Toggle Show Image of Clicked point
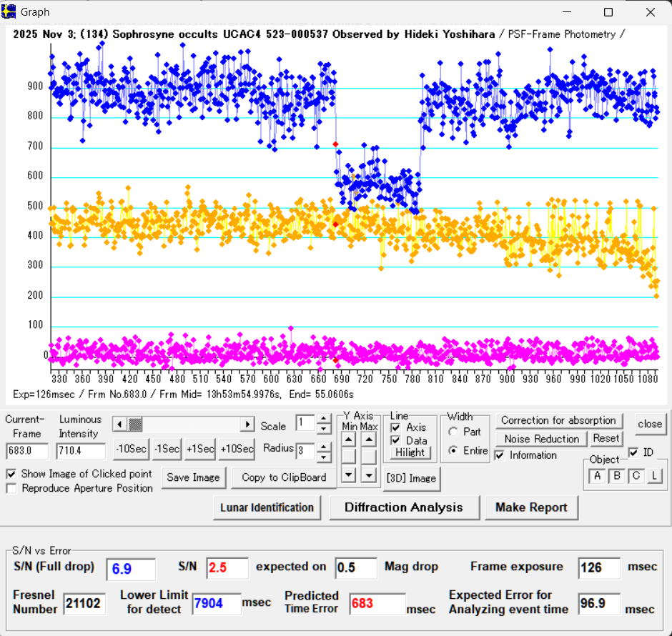 click(11, 474)
